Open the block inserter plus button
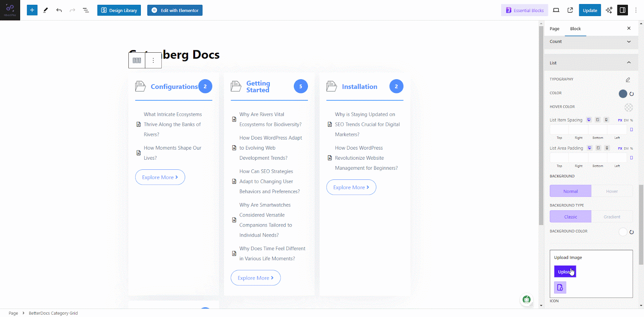This screenshot has height=317, width=644. (x=32, y=10)
